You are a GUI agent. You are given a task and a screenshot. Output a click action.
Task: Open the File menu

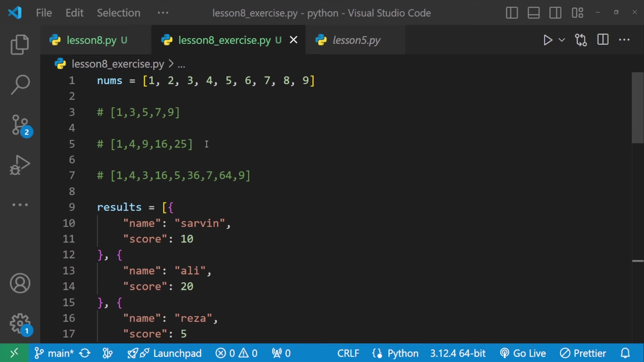coord(44,13)
